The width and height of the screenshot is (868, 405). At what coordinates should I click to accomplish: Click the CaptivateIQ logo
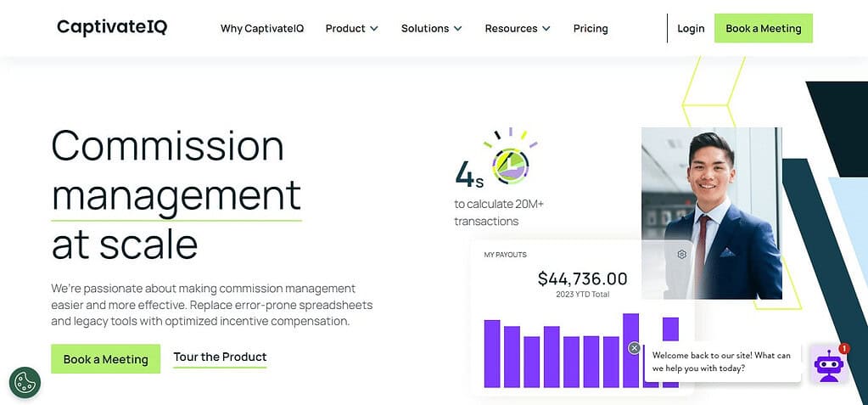112,27
